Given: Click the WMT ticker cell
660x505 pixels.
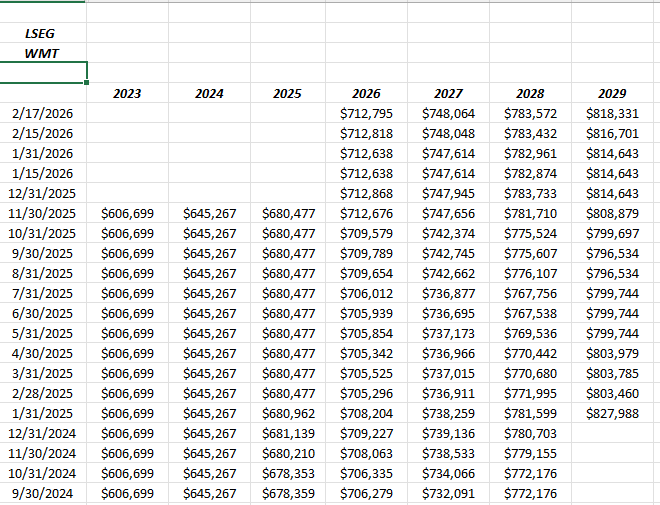Looking at the screenshot, I should (x=43, y=52).
